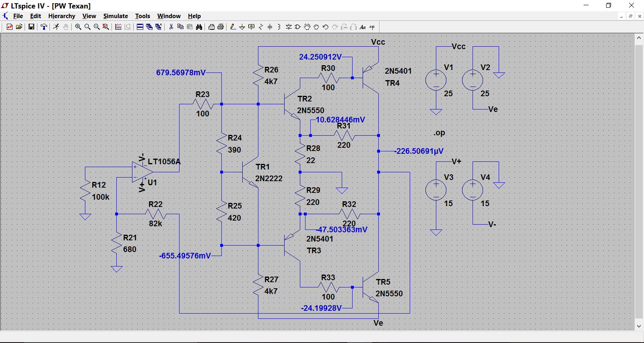644x343 pixels.
Task: Zoom full extents crossed magnifier icon
Action: pos(106,27)
